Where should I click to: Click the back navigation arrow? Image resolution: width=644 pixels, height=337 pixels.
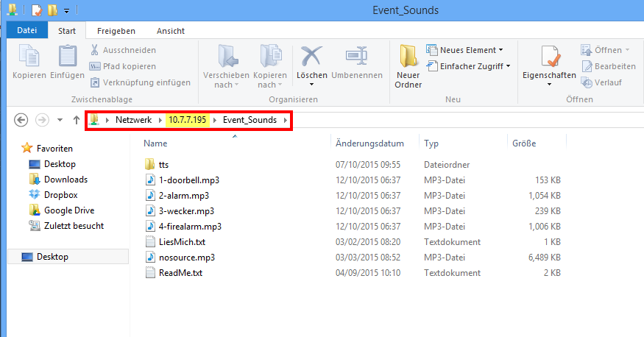click(21, 120)
